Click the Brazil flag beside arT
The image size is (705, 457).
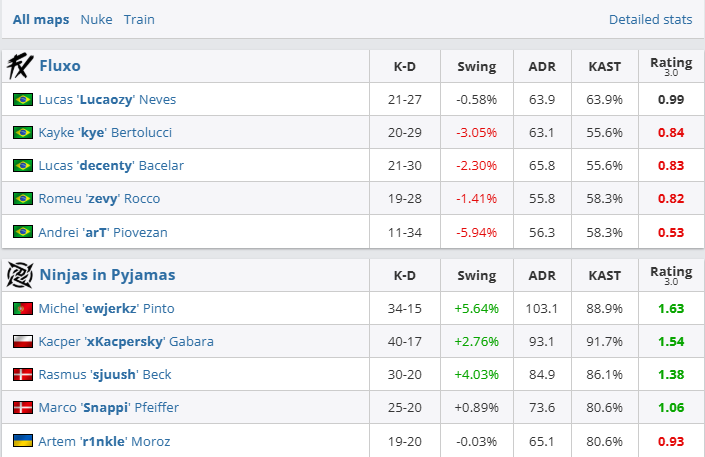tap(22, 232)
